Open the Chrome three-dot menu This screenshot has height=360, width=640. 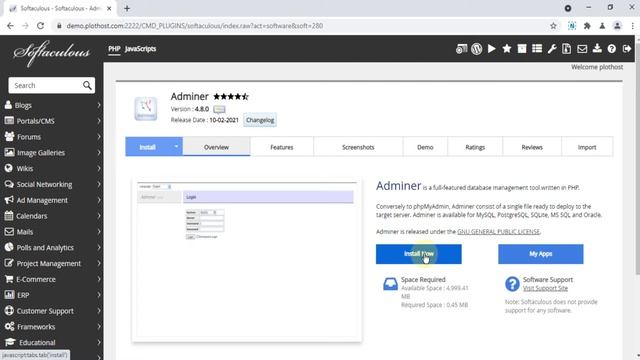pyautogui.click(x=632, y=26)
